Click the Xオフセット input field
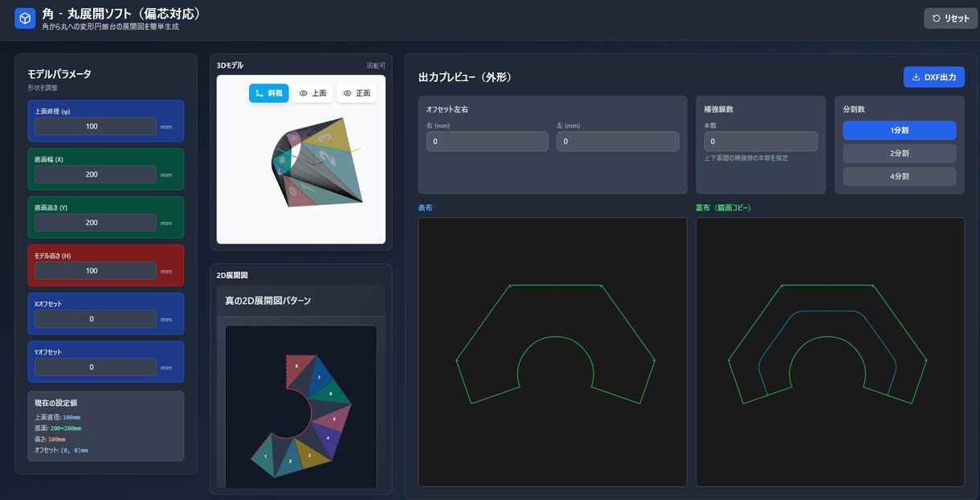The width and height of the screenshot is (980, 500). click(x=95, y=319)
